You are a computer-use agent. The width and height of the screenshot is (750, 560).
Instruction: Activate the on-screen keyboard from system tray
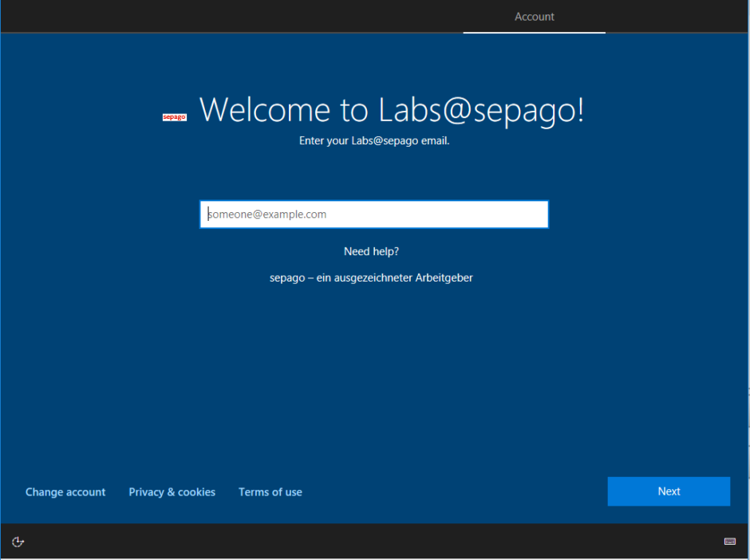[x=730, y=541]
